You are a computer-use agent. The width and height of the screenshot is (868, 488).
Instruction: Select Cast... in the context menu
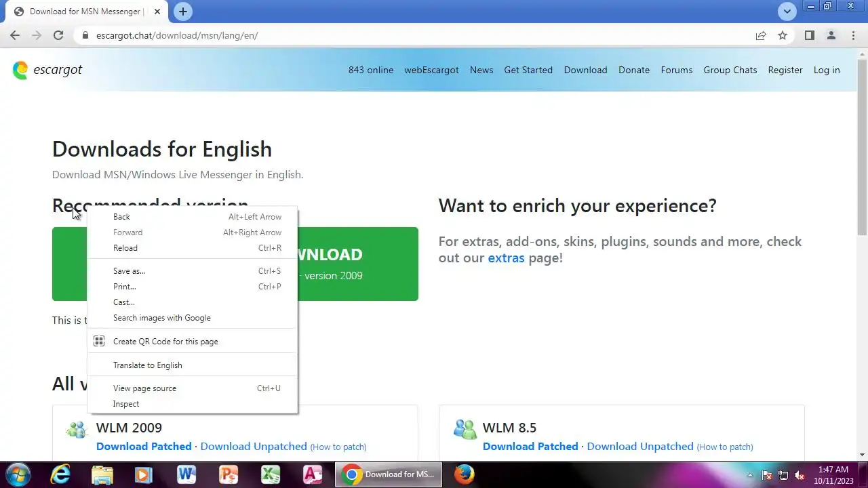[x=193, y=302]
